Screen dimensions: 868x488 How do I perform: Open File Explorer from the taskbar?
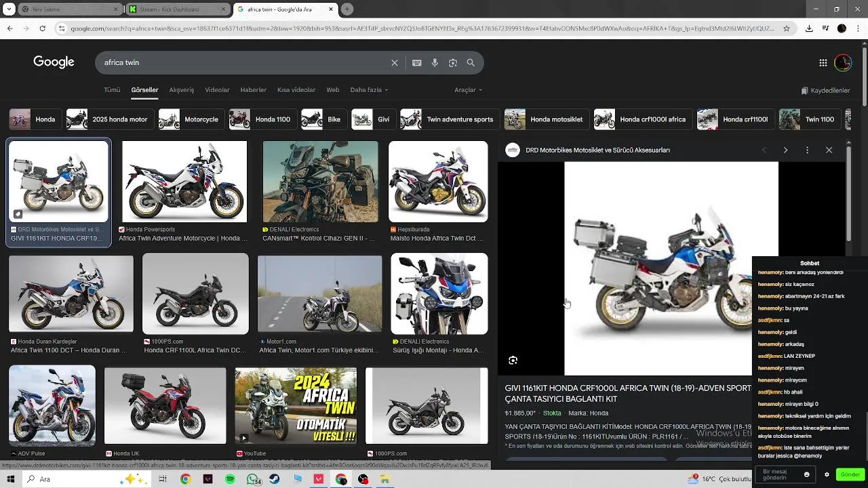[384, 479]
